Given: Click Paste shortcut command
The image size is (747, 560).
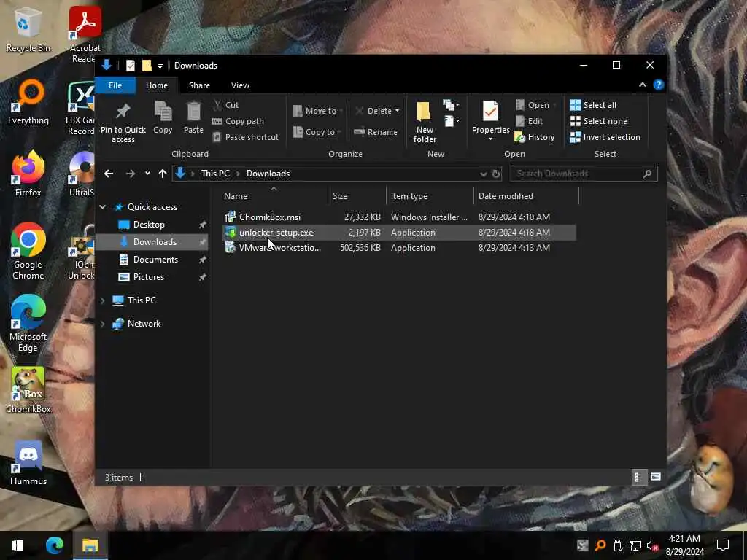Looking at the screenshot, I should pyautogui.click(x=245, y=137).
